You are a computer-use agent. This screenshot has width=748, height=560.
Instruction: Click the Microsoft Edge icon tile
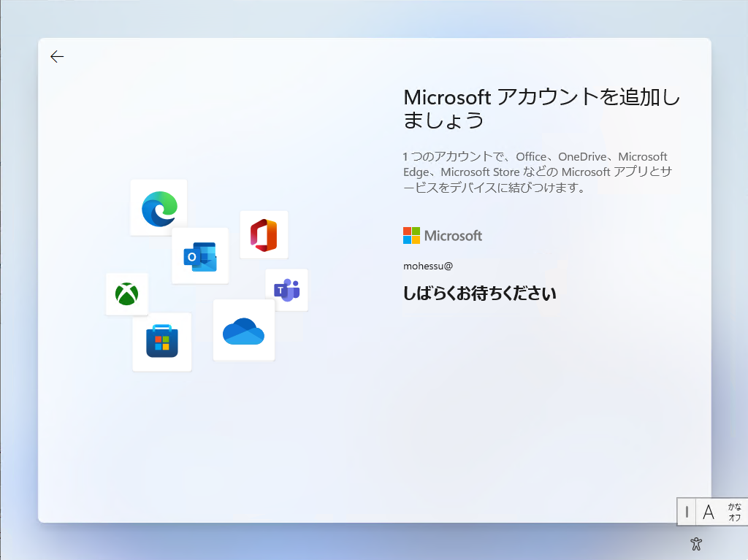tap(159, 207)
